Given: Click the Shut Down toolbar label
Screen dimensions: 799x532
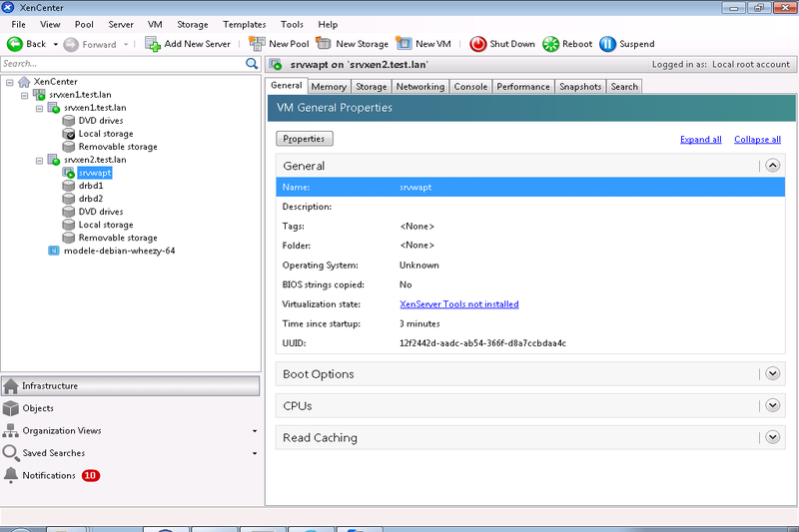Looking at the screenshot, I should coord(512,44).
